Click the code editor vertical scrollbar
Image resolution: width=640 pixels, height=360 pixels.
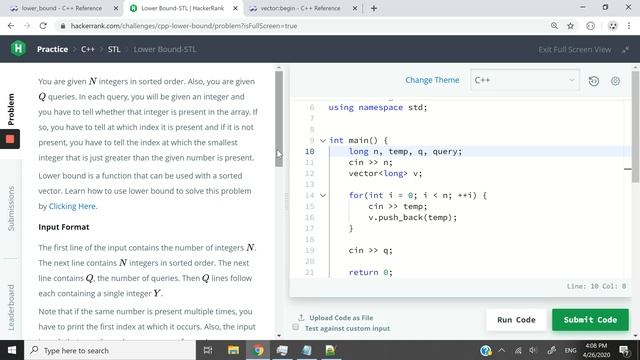pyautogui.click(x=635, y=127)
